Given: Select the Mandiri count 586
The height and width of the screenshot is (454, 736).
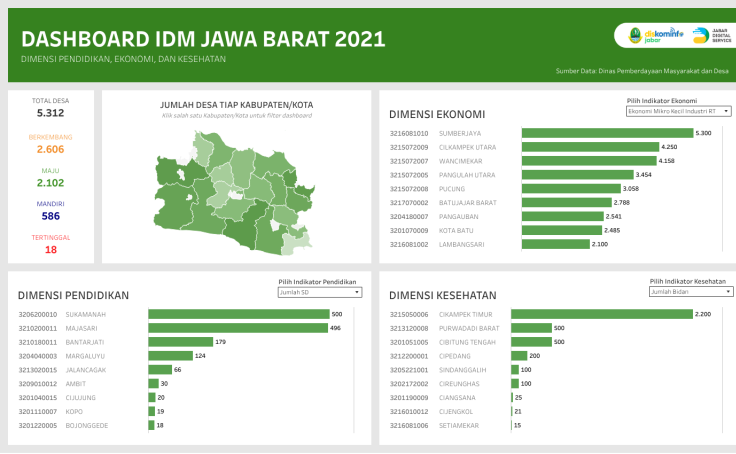Looking at the screenshot, I should click(50, 216).
